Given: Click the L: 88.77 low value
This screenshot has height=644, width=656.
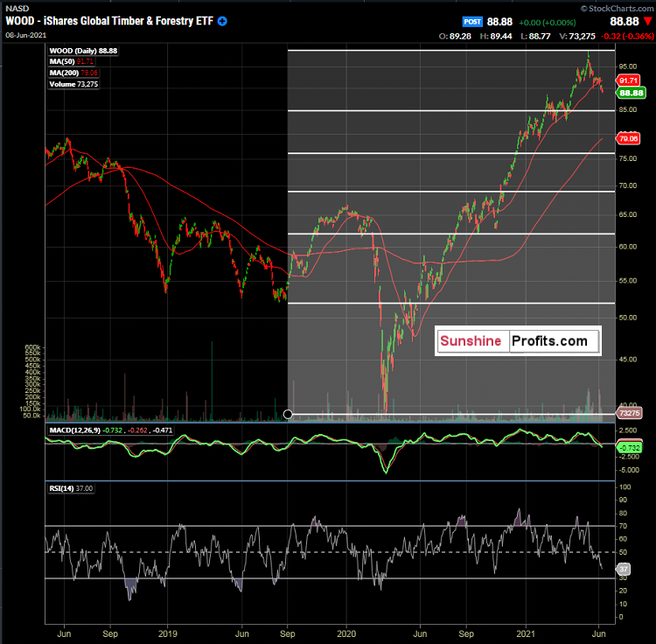Looking at the screenshot, I should pyautogui.click(x=535, y=37).
